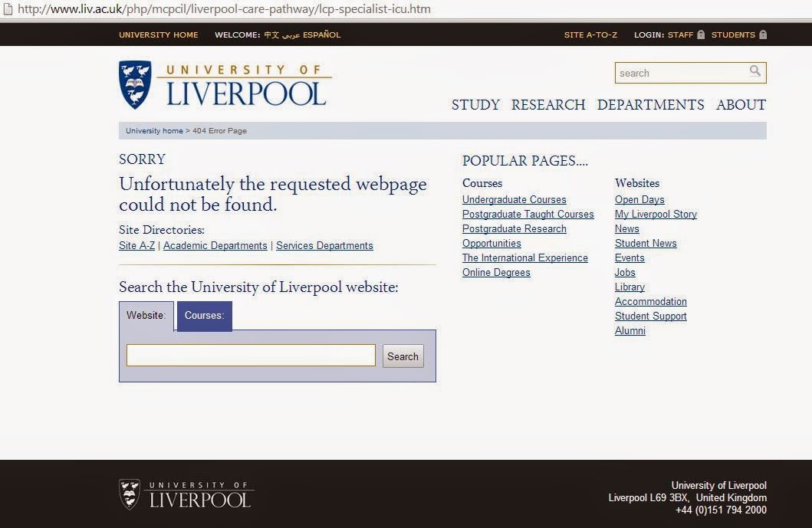
Task: Open Site A-to-Z in top bar
Action: 590,34
